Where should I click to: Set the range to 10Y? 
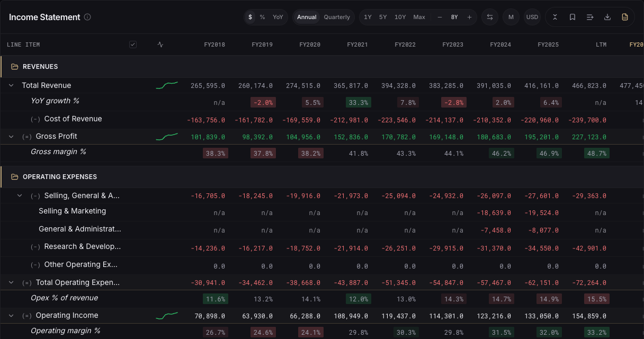click(400, 17)
